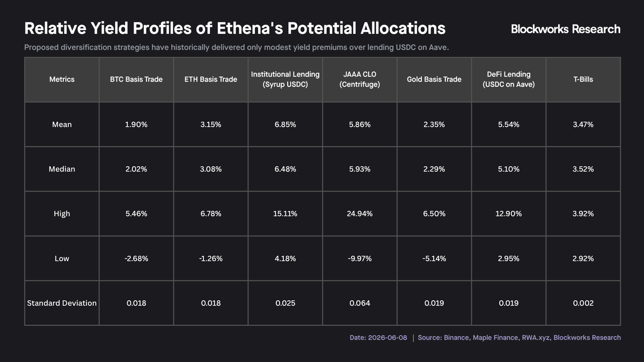Screen dimensions: 644x362
Task: Click the DeFi Lending (USDC on Aave) header
Action: [x=509, y=79]
